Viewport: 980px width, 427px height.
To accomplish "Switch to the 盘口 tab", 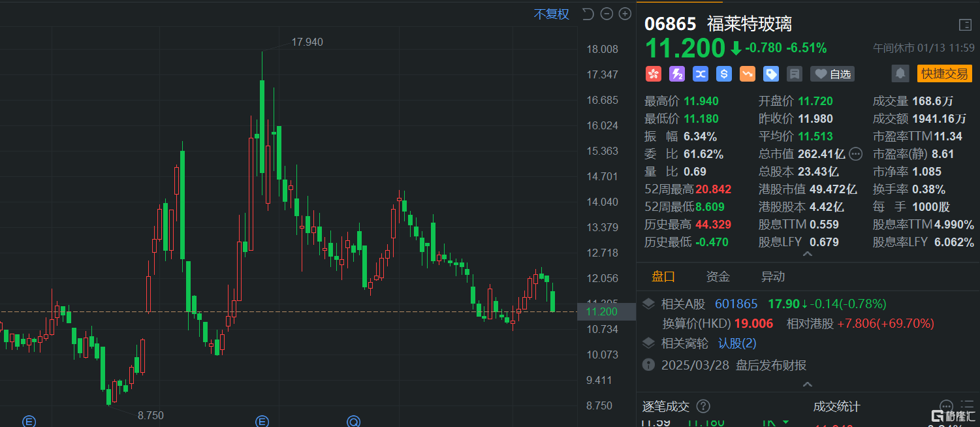I will click(663, 277).
